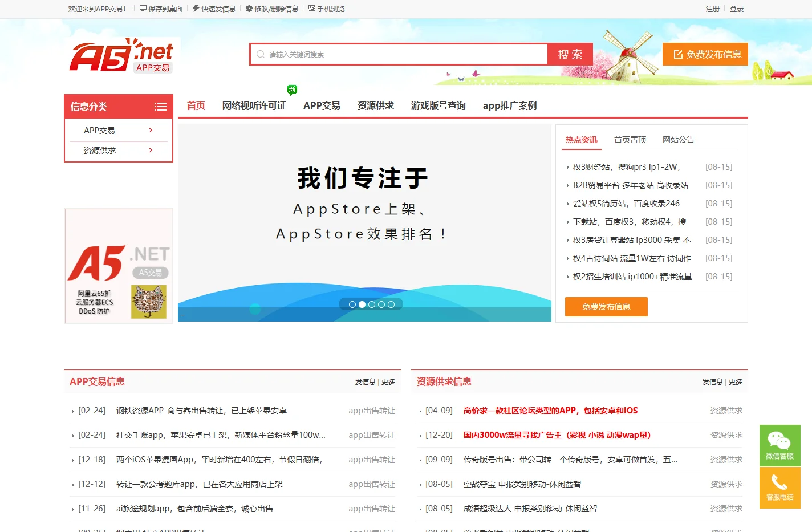Screen dimensions: 812x532
Task: Click the 手机浏览 icon
Action: pos(312,9)
